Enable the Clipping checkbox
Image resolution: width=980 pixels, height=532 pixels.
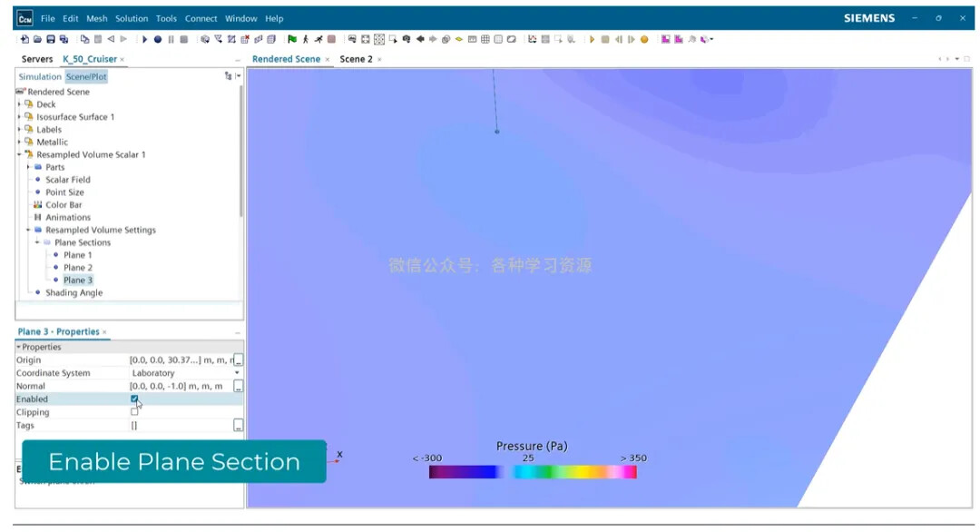[134, 412]
